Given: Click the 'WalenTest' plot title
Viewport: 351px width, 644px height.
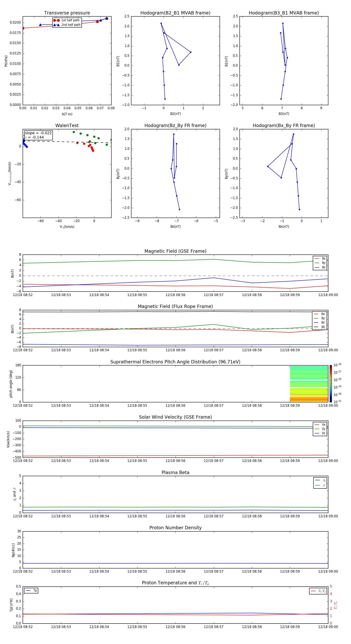Looking at the screenshot, I should click(x=67, y=125).
